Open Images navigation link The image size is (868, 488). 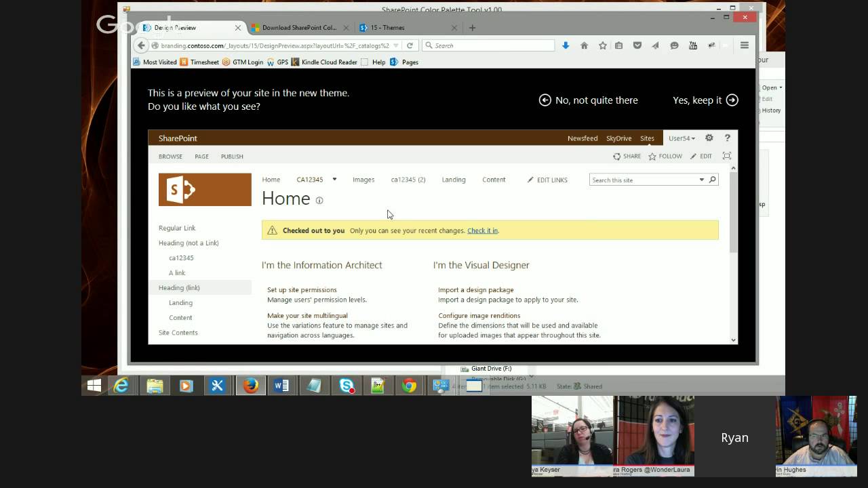click(x=363, y=180)
